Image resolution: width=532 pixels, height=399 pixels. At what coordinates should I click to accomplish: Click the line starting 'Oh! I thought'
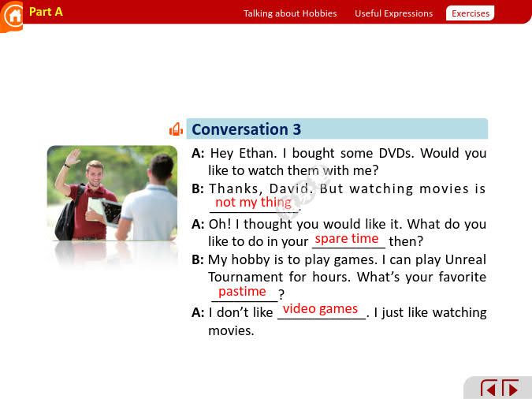tap(347, 224)
